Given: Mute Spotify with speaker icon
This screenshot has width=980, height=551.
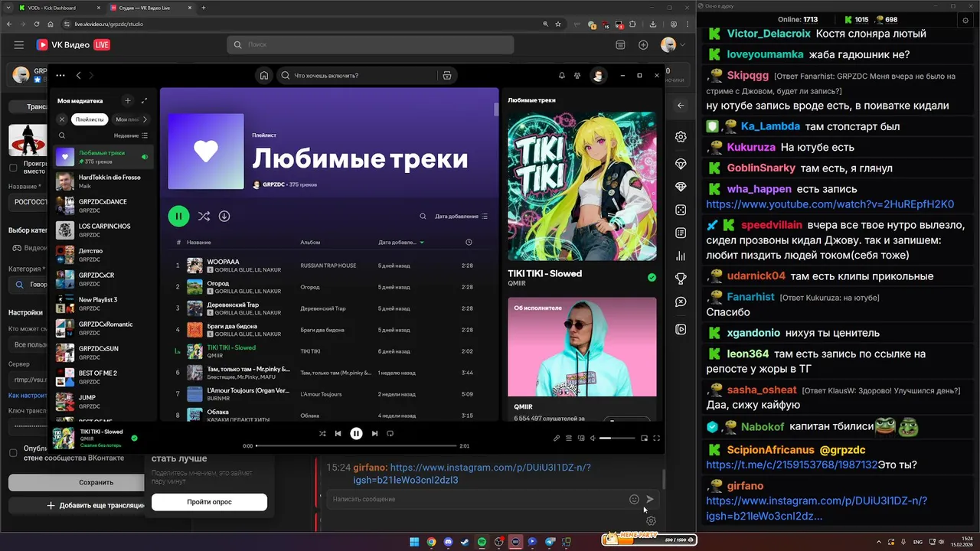Looking at the screenshot, I should click(592, 439).
